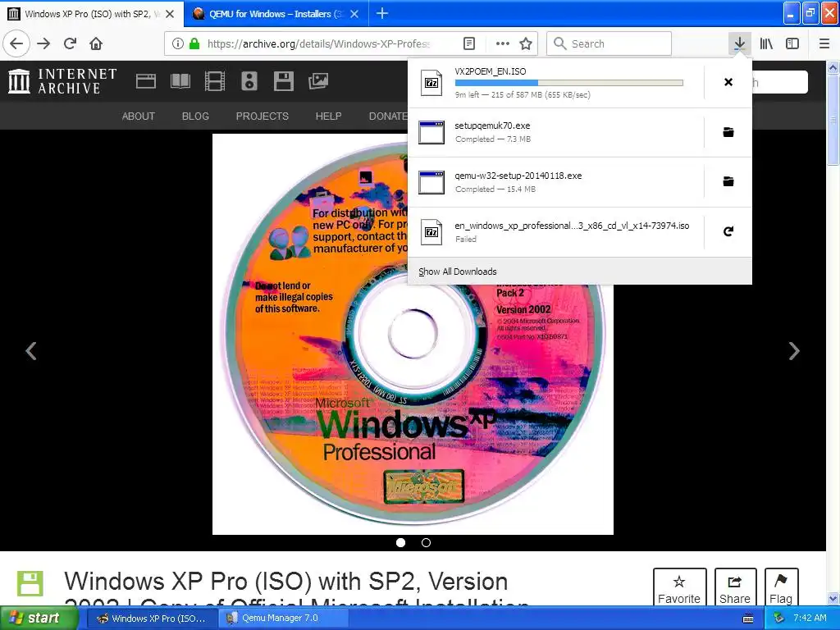The height and width of the screenshot is (630, 840).
Task: Click the downloads arrow toolbar button
Action: (739, 43)
